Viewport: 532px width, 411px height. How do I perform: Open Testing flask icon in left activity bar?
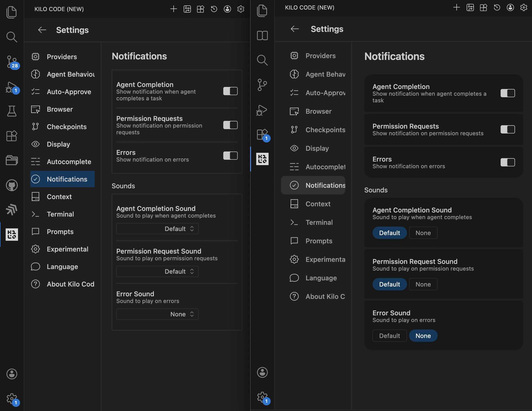click(x=12, y=111)
